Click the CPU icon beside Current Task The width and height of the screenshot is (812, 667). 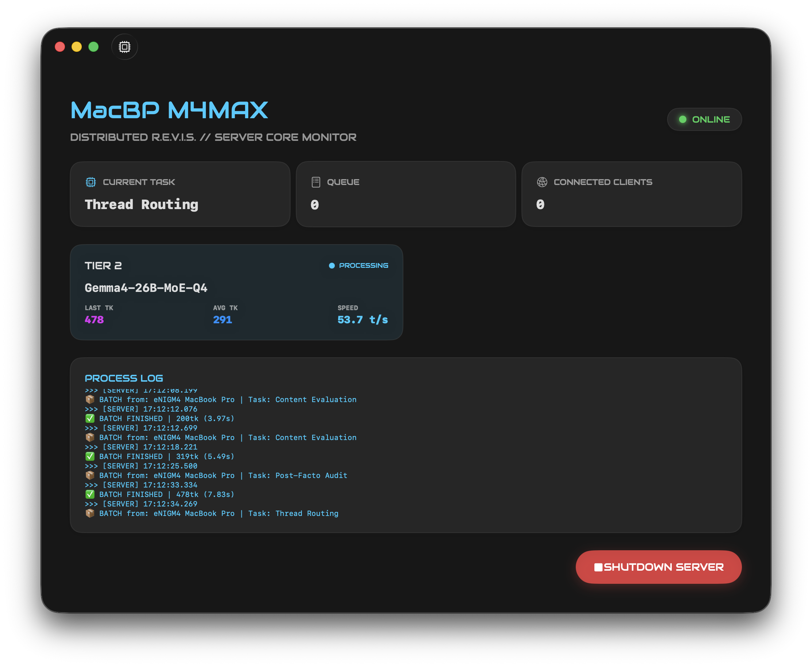click(x=91, y=182)
